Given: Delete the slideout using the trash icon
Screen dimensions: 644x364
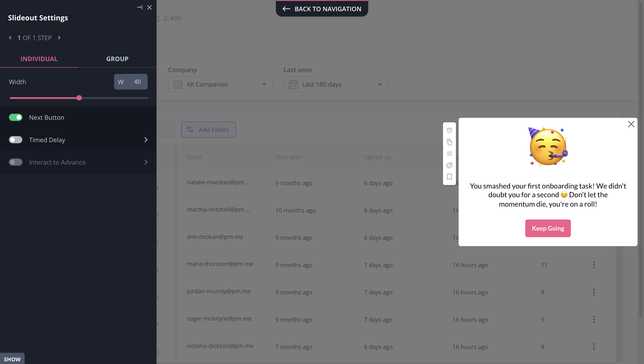Looking at the screenshot, I should click(449, 130).
